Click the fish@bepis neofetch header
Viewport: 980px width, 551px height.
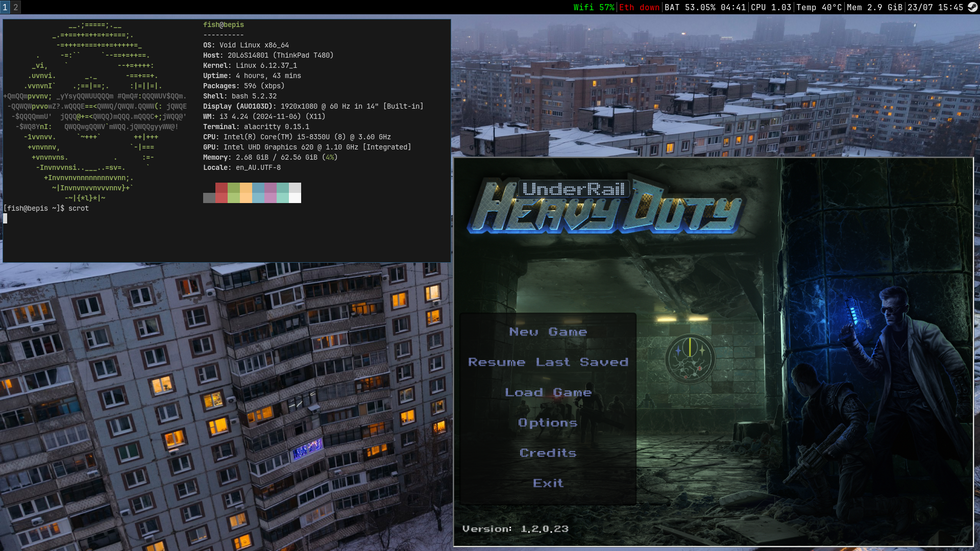click(224, 24)
